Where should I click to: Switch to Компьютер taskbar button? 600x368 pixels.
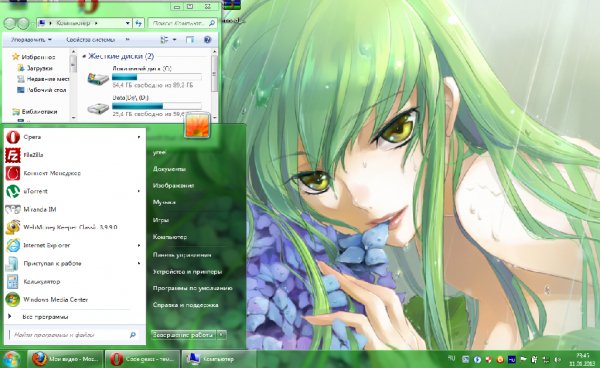tap(218, 359)
